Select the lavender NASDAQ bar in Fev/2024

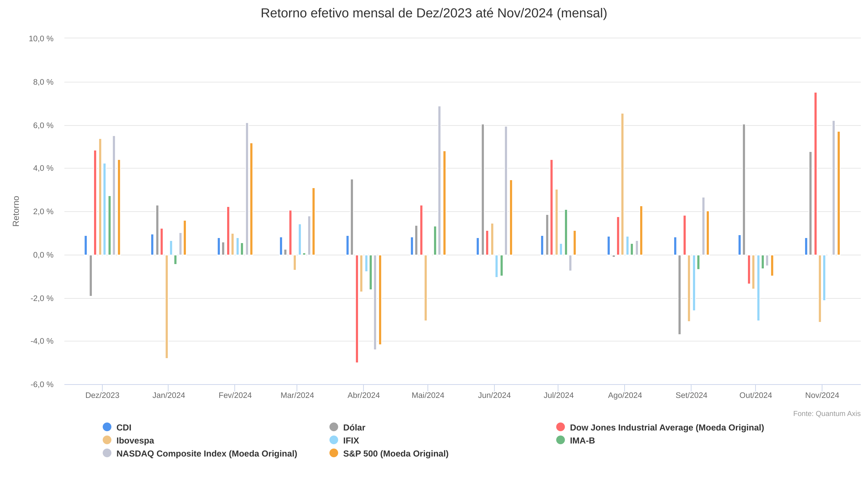tap(247, 189)
